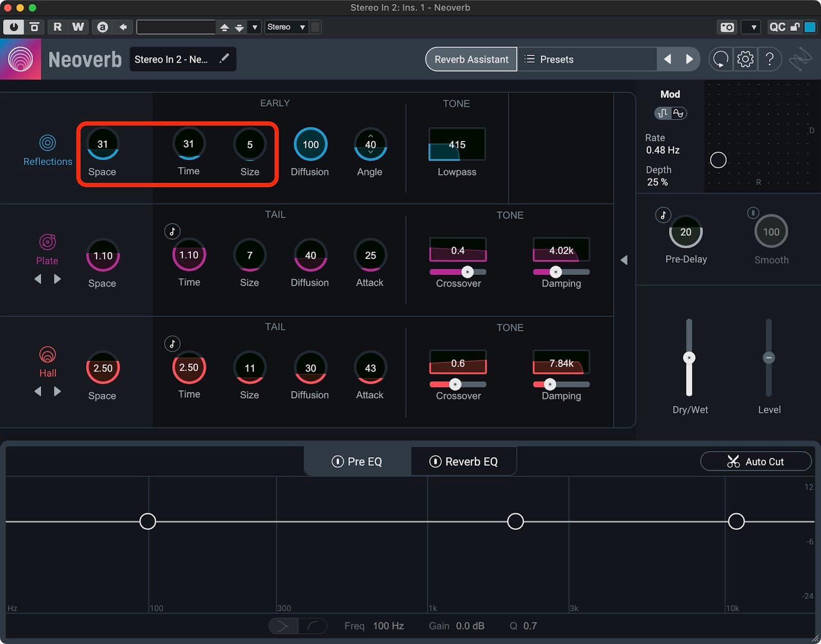Toggle tempo sync note icon in Plate tail

coord(172,231)
